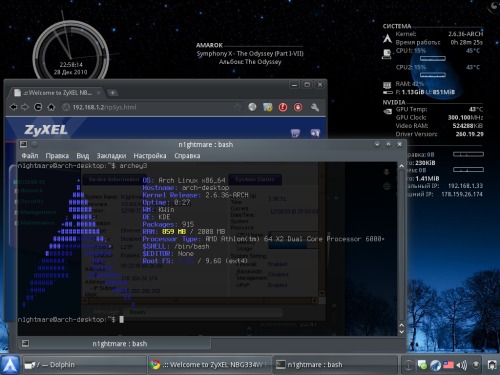Image resolution: width=500 pixels, height=375 pixels.
Task: Click the terminal scrollbar up arrow
Action: [401, 166]
